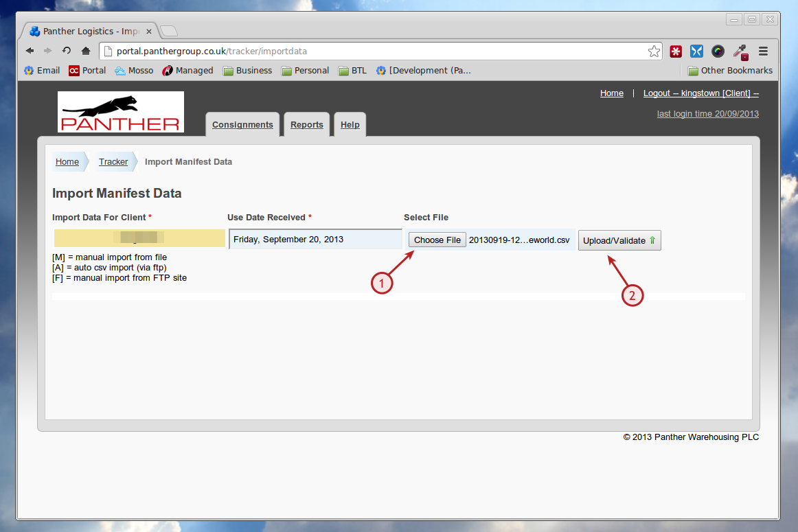
Task: Click the red asterisk extension icon
Action: pos(676,51)
